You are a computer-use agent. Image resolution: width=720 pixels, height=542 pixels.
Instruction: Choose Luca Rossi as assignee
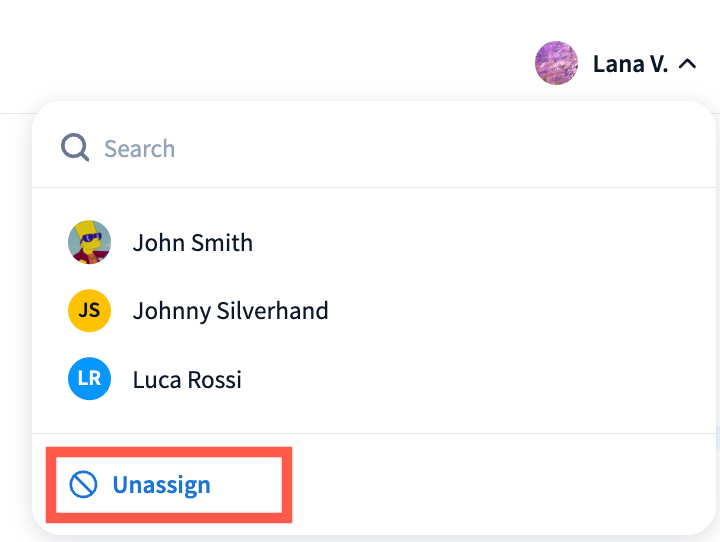(x=186, y=380)
